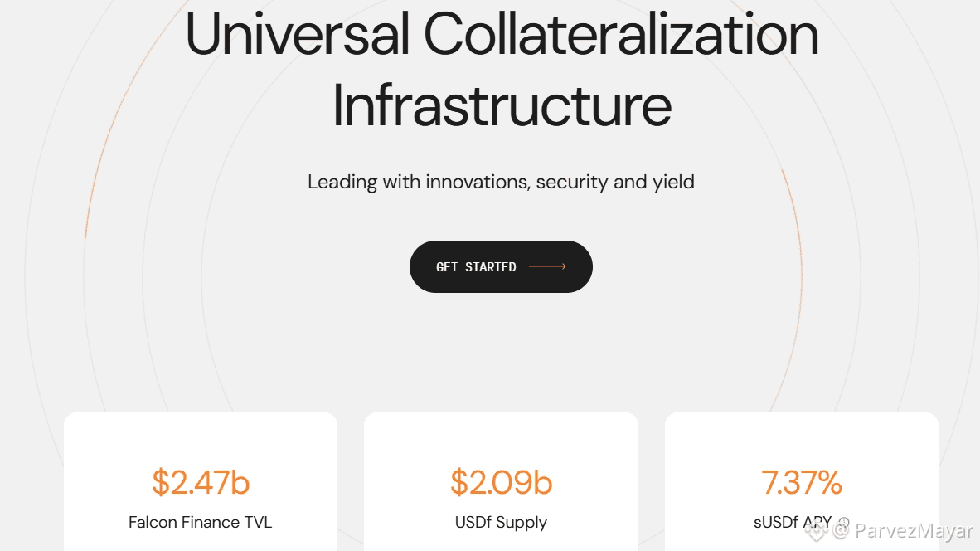Click the word yield in the tagline

click(x=673, y=182)
